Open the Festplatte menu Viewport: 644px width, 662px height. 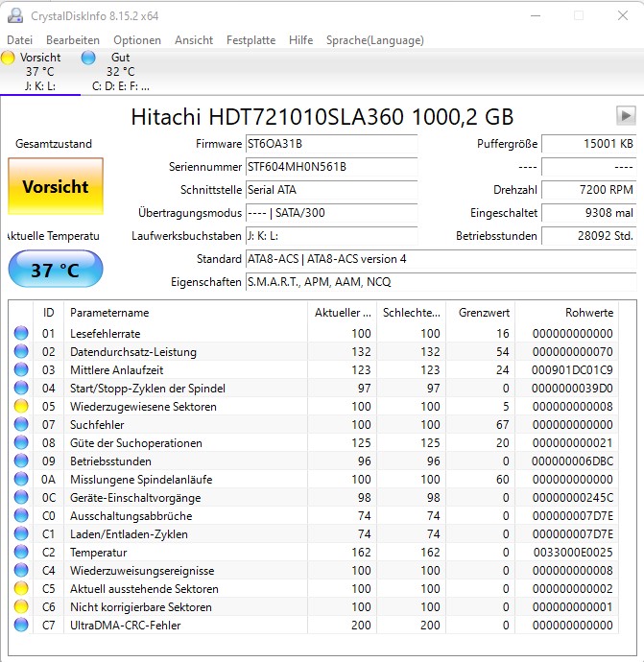point(250,40)
